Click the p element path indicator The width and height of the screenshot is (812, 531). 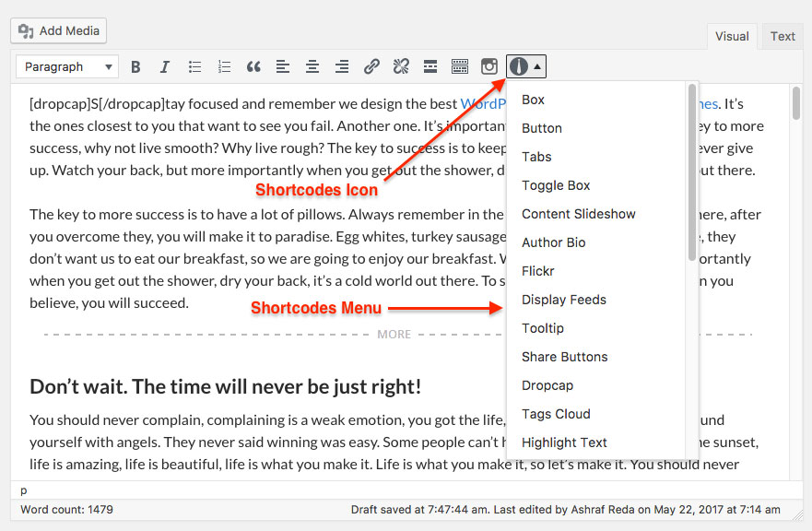(24, 490)
